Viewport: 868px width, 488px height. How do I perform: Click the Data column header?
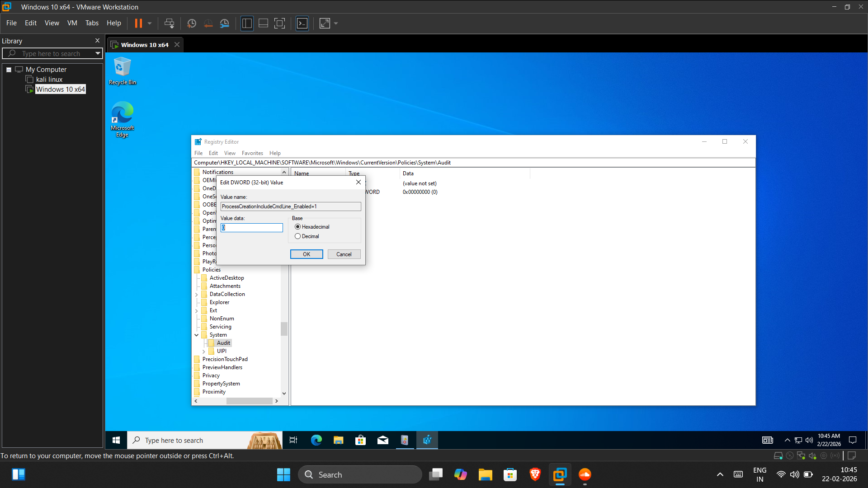click(x=465, y=174)
